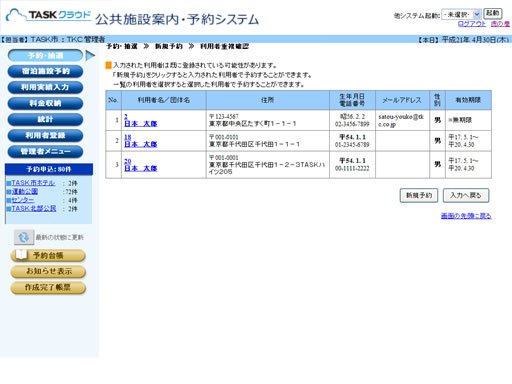This screenshot has width=512, height=384.
Task: Click the 住所 column header
Action: (268, 100)
